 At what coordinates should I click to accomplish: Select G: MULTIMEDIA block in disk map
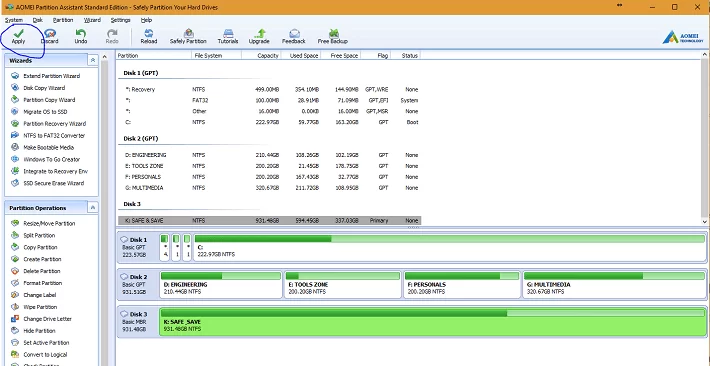pyautogui.click(x=614, y=284)
